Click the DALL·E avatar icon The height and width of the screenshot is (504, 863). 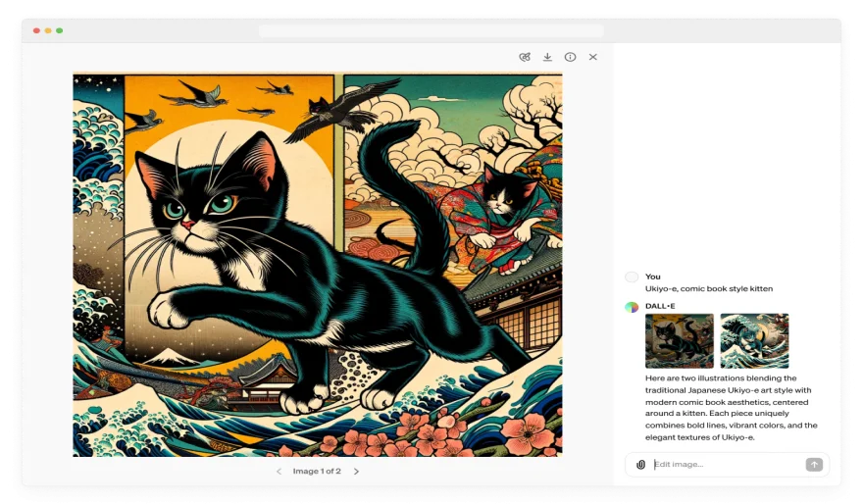pyautogui.click(x=632, y=307)
